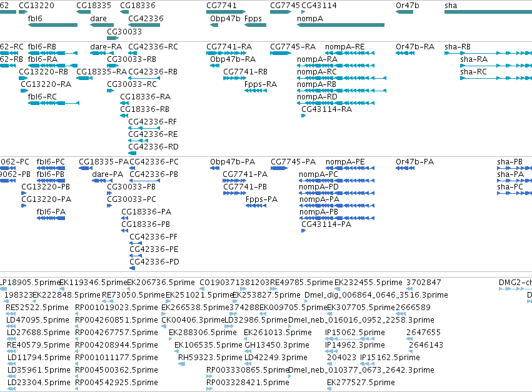The height and width of the screenshot is (392, 532).
Task: Click the Or47b gene label
Action: pyautogui.click(x=407, y=6)
